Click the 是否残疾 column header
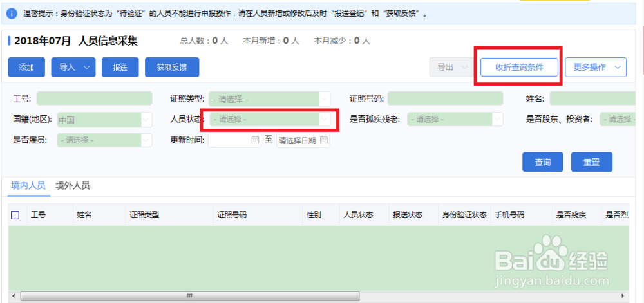The height and width of the screenshot is (303, 644). 571,215
